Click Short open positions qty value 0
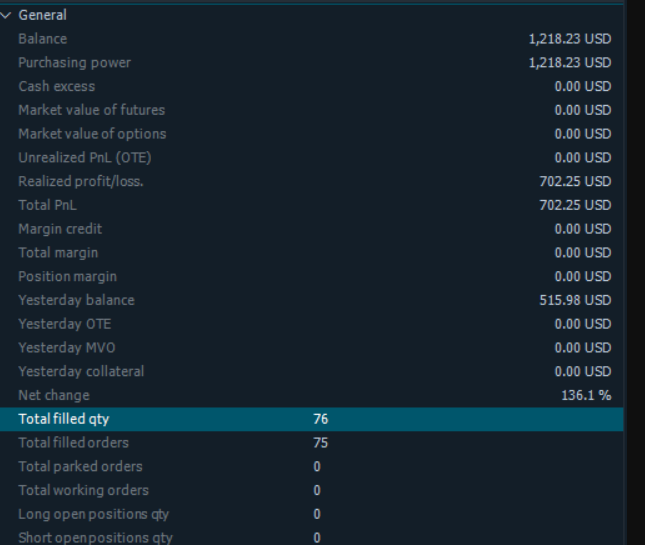This screenshot has height=545, width=645. pyautogui.click(x=317, y=538)
